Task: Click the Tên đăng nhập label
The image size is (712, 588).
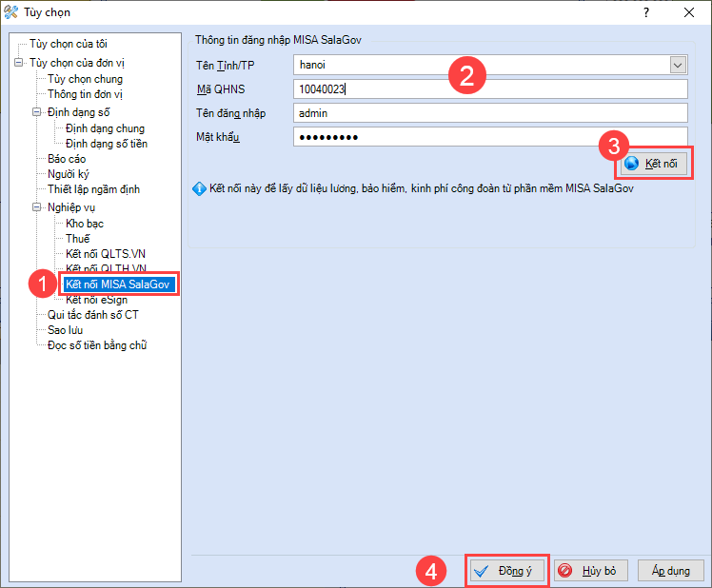Action: pyautogui.click(x=230, y=113)
